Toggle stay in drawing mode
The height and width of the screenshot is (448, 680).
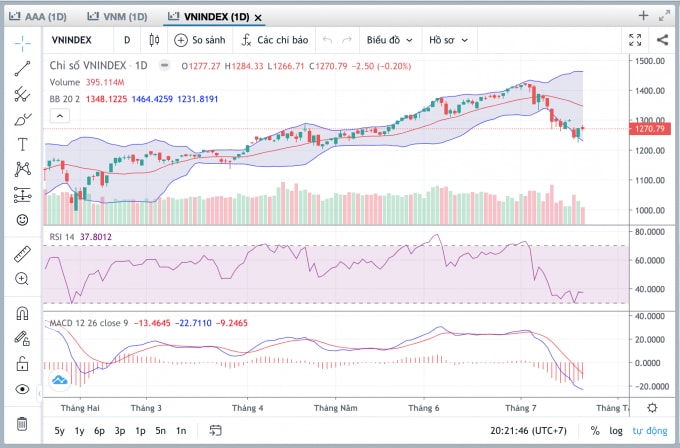[x=22, y=338]
